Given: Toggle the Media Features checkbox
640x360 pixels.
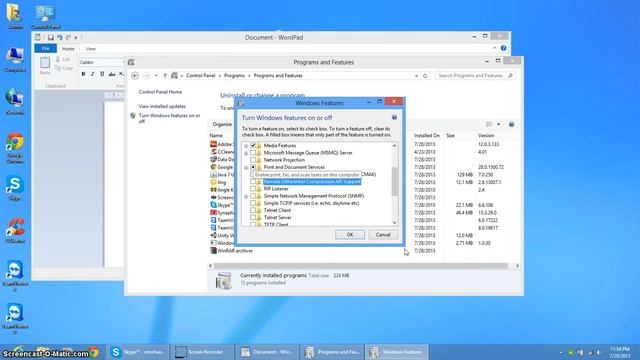Looking at the screenshot, I should click(x=253, y=145).
